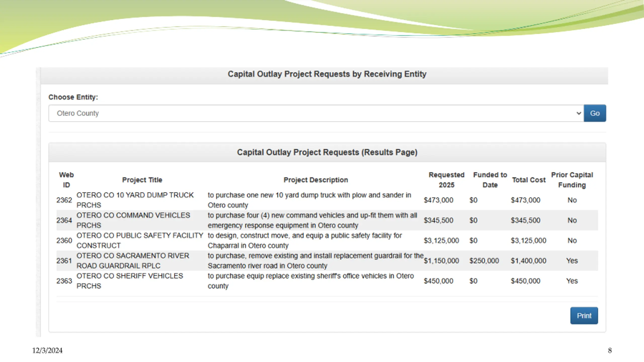The image size is (644, 362).
Task: Click the $250,000 funded to date value
Action: coord(484,261)
